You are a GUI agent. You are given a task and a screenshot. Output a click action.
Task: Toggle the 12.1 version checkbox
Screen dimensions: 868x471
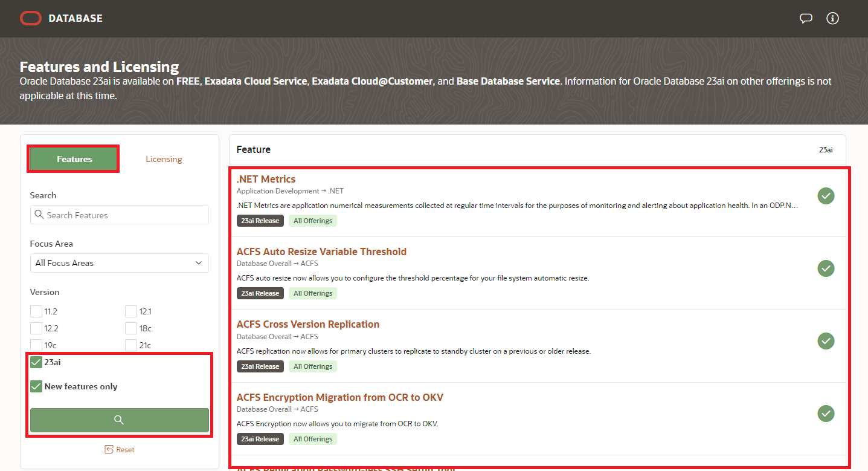click(131, 311)
